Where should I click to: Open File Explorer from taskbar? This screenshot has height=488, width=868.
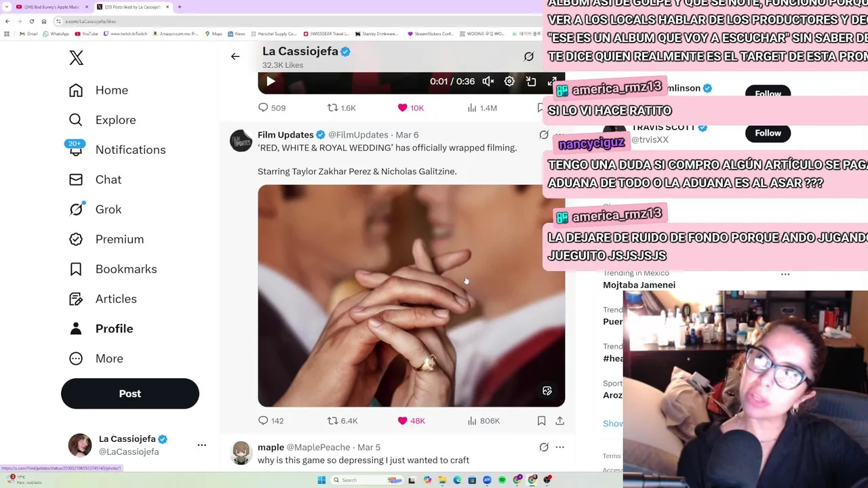[x=442, y=480]
